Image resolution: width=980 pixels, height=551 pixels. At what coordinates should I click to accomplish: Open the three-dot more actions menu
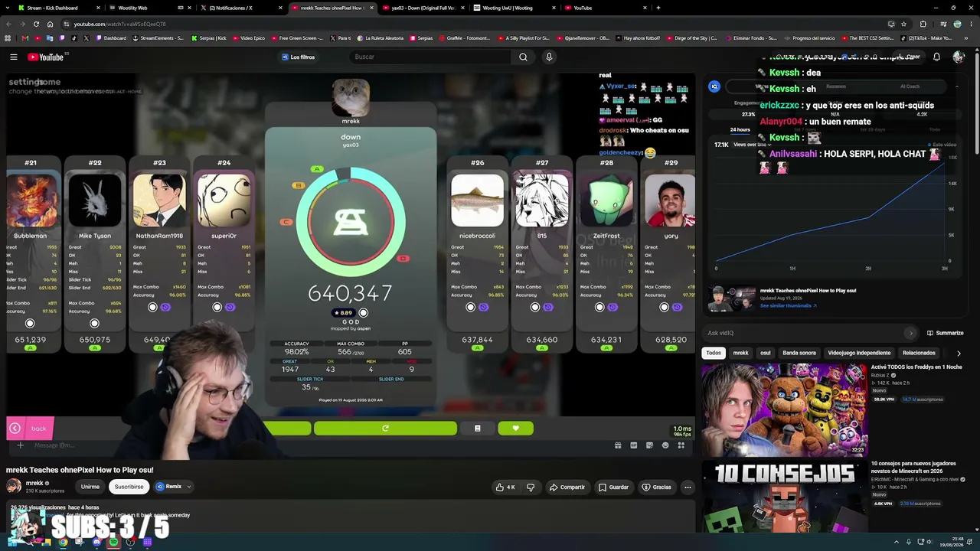pyautogui.click(x=688, y=487)
